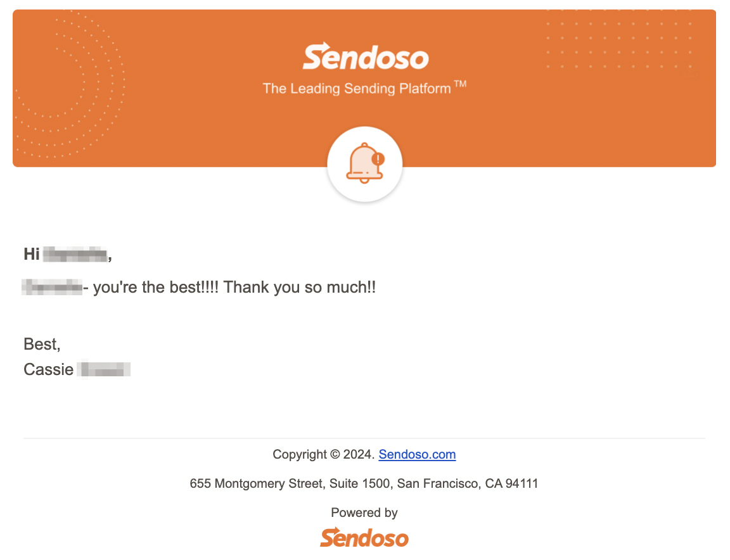730x560 pixels.
Task: Click the TM trademark symbol after Platform
Action: pyautogui.click(x=460, y=84)
